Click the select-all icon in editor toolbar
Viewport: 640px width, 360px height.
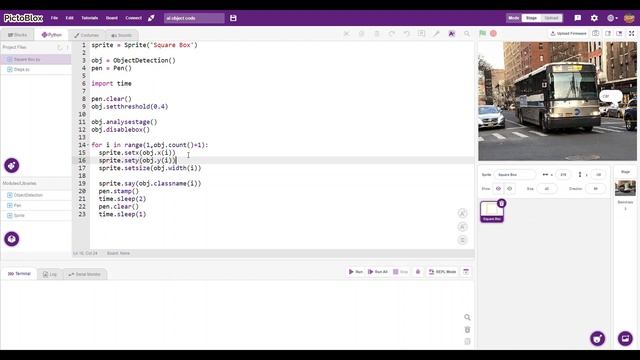pos(421,33)
